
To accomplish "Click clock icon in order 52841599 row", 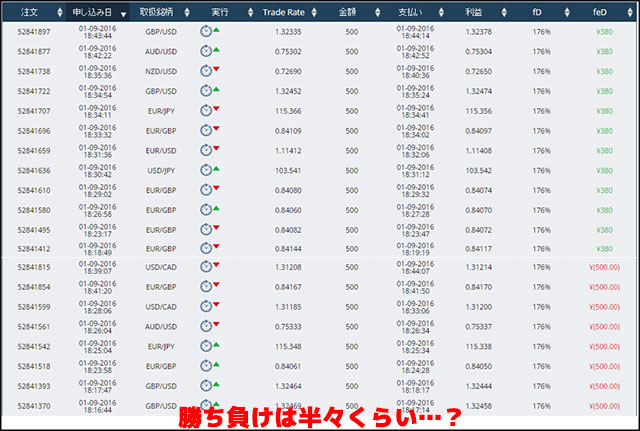I will pos(206,306).
